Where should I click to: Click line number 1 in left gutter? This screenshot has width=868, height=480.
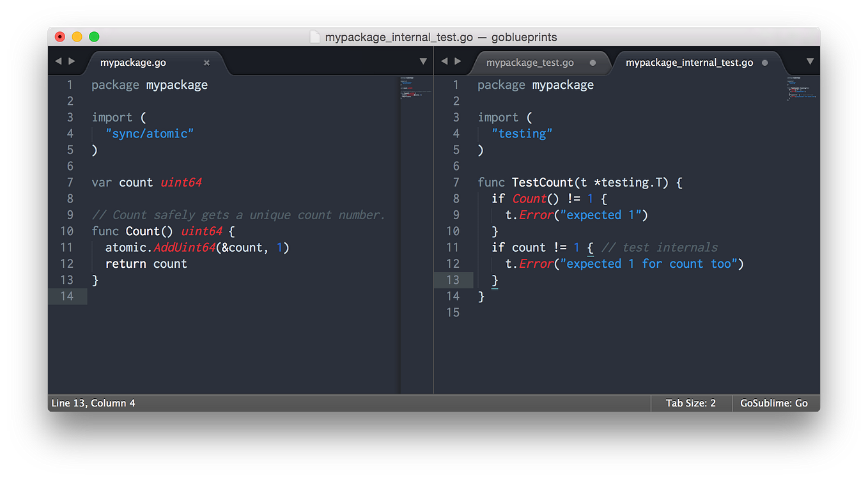coord(70,84)
